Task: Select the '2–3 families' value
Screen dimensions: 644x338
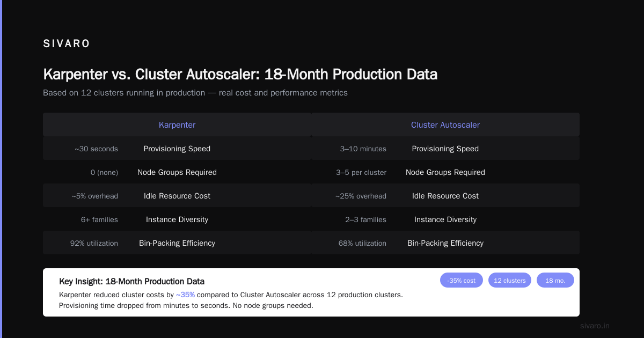Action: pos(365,219)
